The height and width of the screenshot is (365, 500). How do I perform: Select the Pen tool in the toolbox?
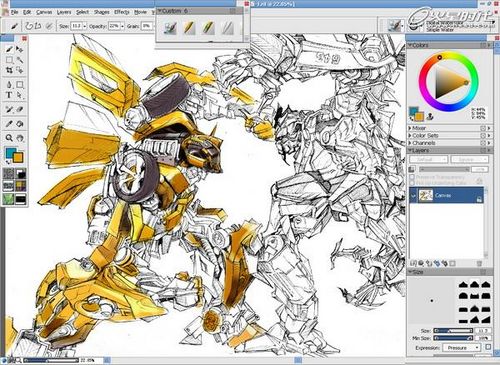point(9,85)
